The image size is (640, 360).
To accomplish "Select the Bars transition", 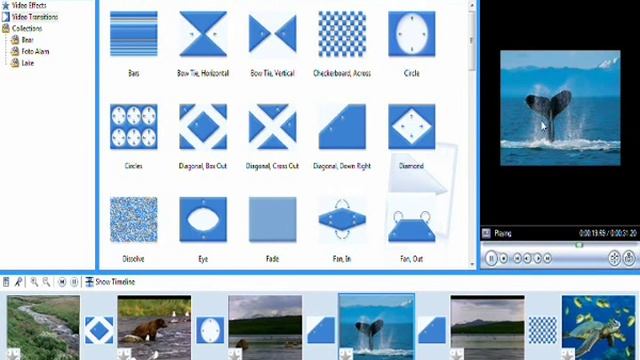I will click(x=133, y=34).
